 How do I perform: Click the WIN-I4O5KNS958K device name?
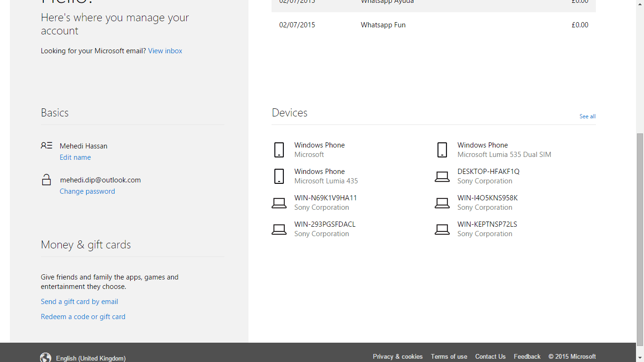pos(487,198)
